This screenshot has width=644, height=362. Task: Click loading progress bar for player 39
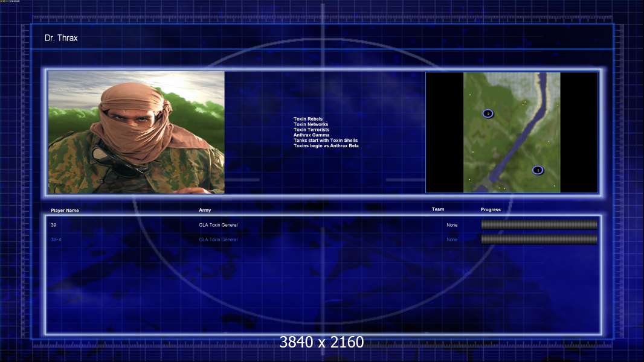[539, 224]
